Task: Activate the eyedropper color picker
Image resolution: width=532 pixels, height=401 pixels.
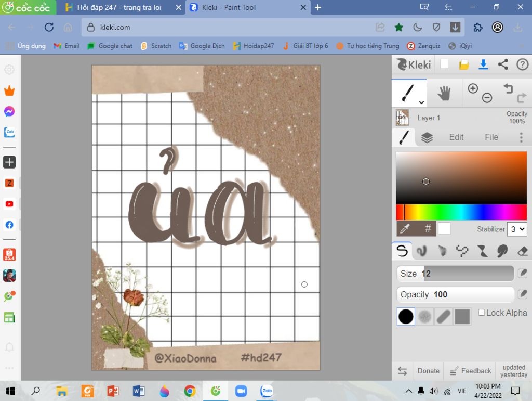Action: pos(405,229)
